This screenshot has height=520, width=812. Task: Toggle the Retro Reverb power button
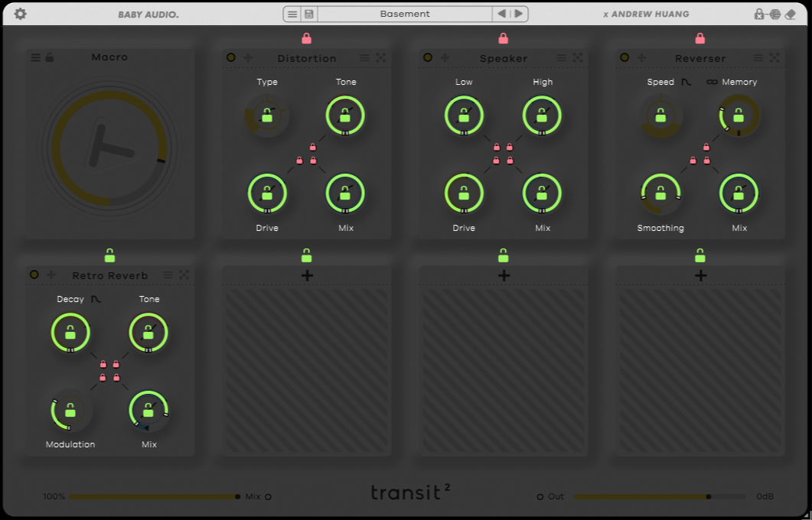pos(34,275)
